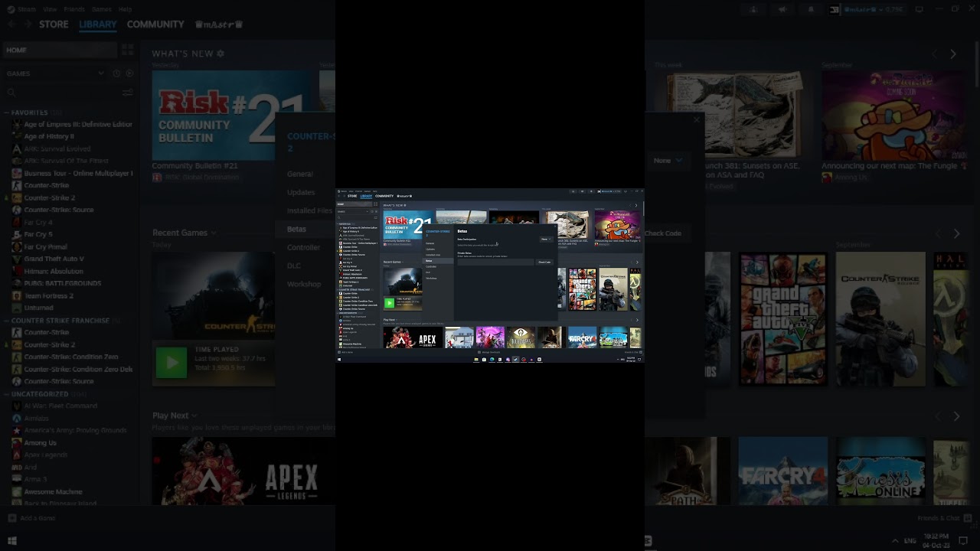
Task: Show next What's New items, centered window arrow
Action: pos(635,205)
